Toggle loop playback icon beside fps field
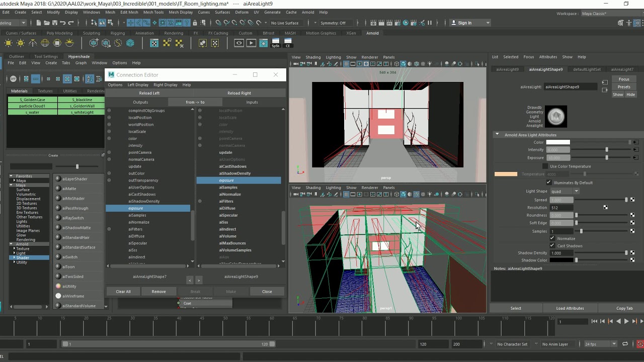Image resolution: width=644 pixels, height=362 pixels. click(625, 344)
